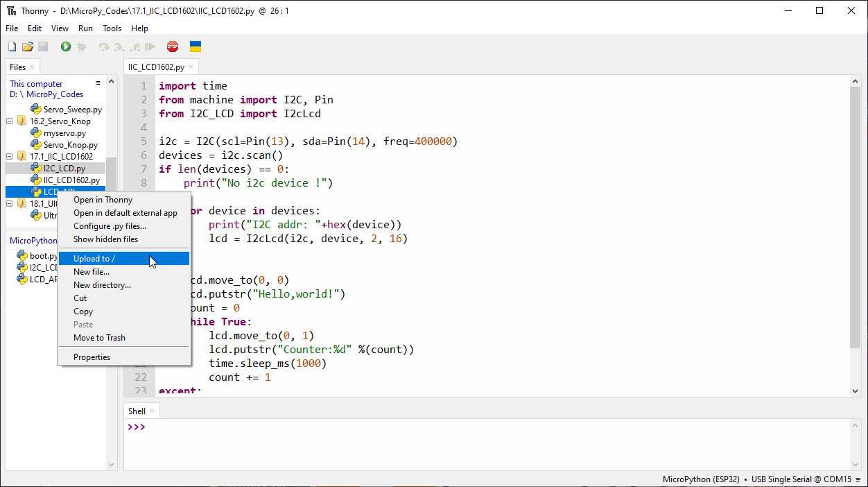The width and height of the screenshot is (868, 487).
Task: Select the 16.2_Servo_Knop folder row
Action: 60,121
